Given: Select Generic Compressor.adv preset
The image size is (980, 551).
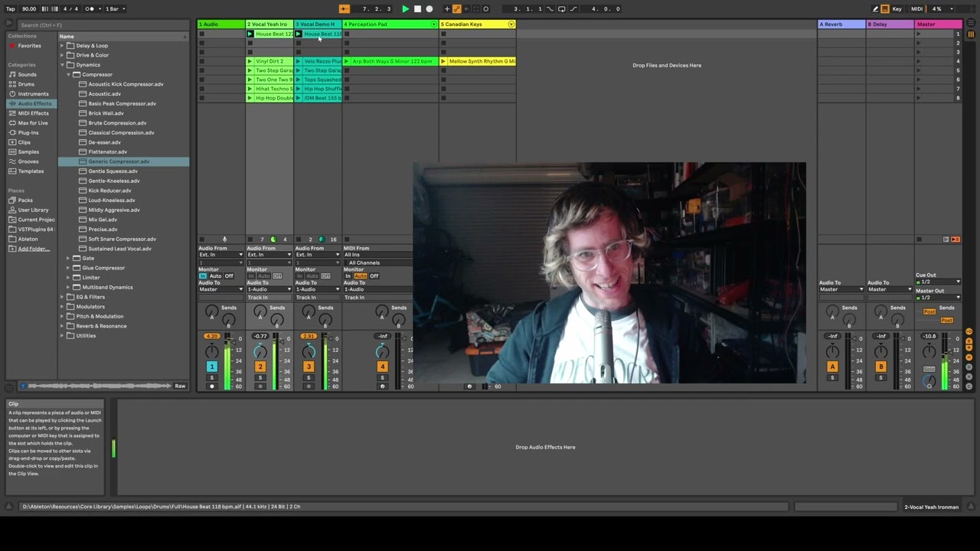Looking at the screenshot, I should tap(119, 161).
